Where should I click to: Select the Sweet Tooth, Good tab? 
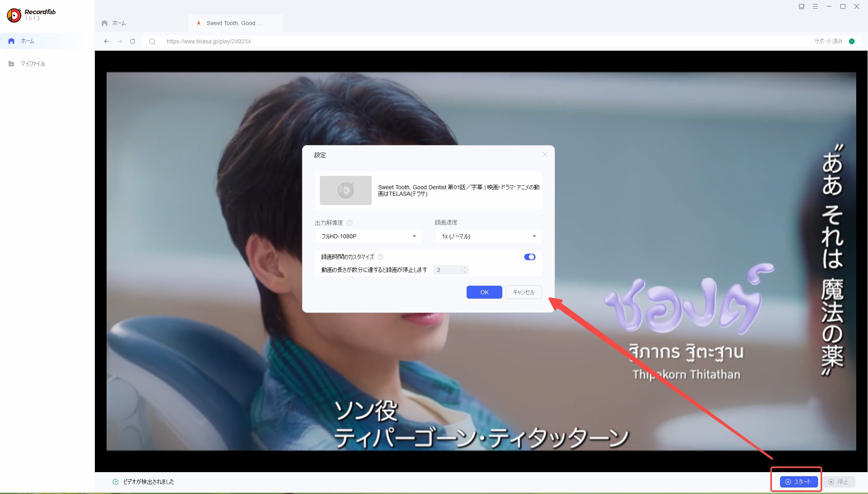[x=236, y=23]
